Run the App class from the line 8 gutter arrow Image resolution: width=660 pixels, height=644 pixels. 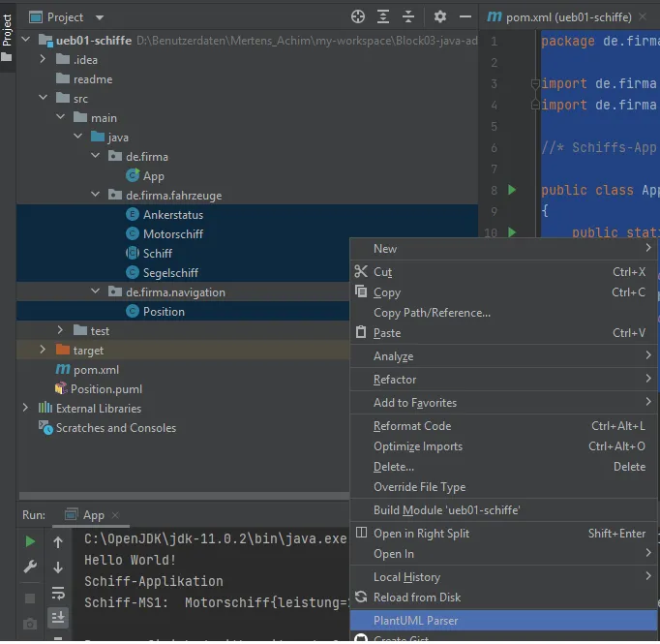click(x=512, y=190)
